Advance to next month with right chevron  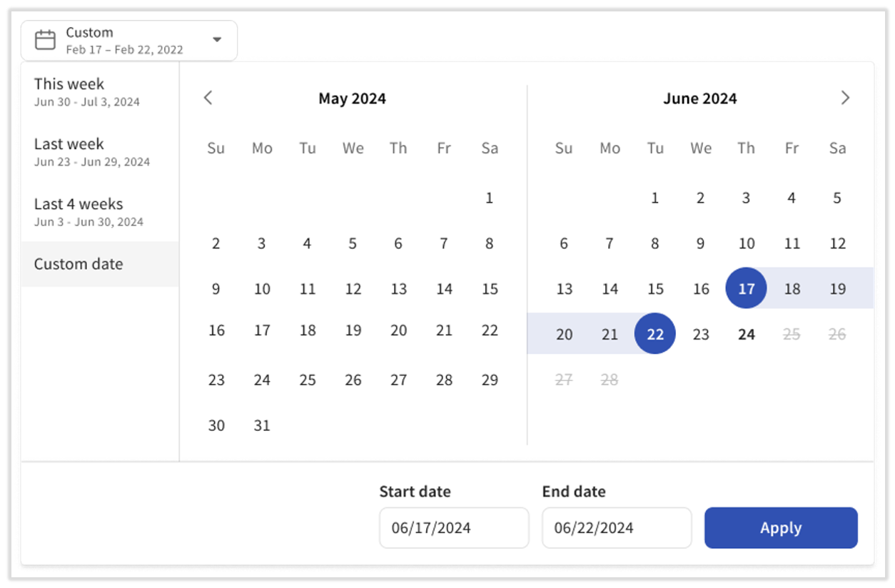845,98
